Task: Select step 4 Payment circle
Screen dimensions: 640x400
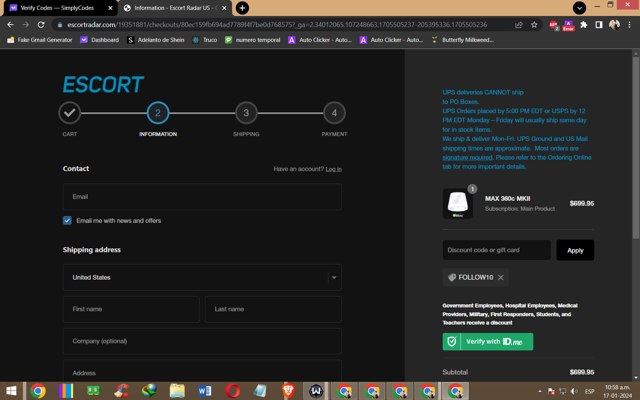Action: 334,113
